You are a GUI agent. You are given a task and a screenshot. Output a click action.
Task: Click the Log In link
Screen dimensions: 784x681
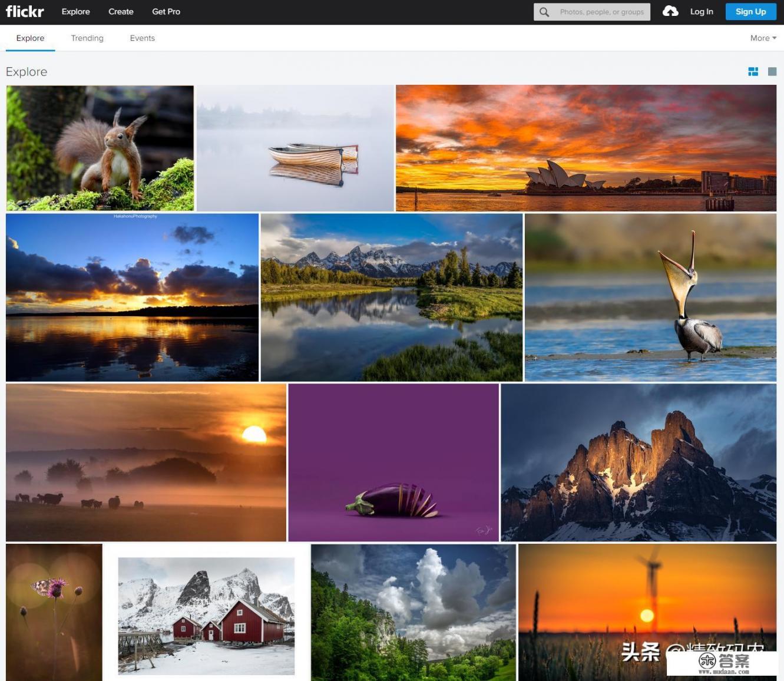point(702,12)
